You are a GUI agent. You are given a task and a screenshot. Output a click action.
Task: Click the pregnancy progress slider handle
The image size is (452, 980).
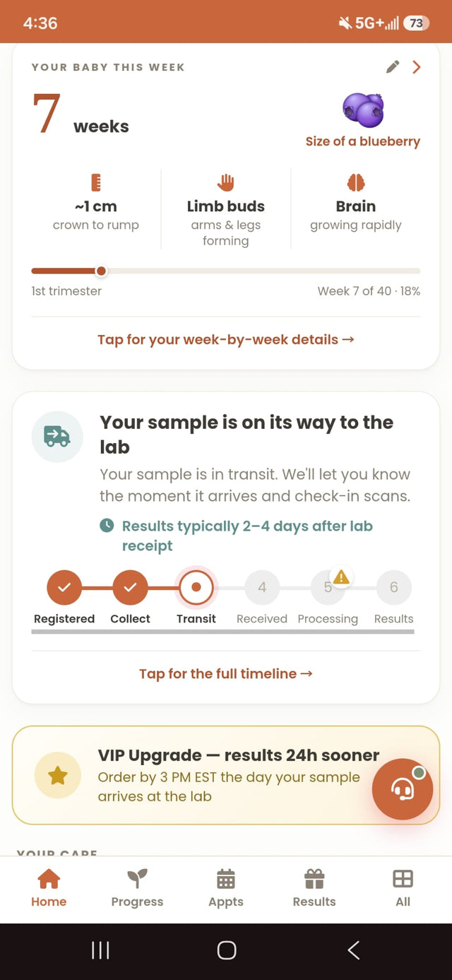click(x=101, y=271)
